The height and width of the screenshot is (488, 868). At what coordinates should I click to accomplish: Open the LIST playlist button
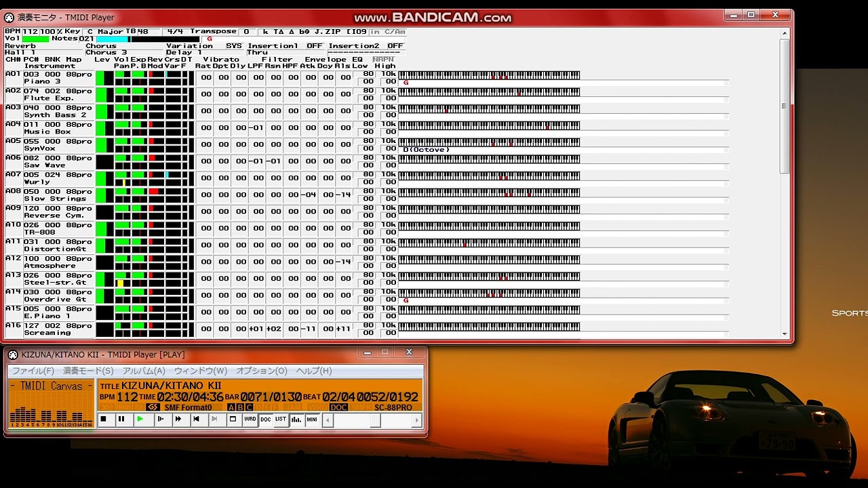(281, 420)
